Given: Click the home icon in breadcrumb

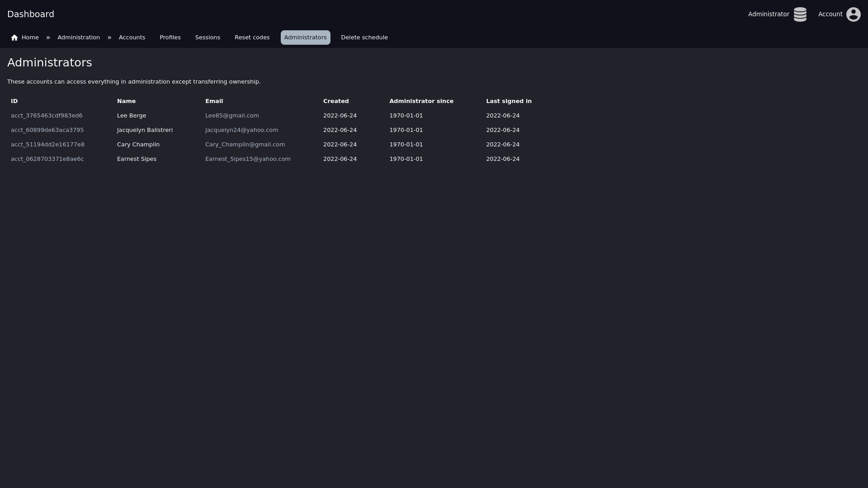Looking at the screenshot, I should 14,38.
